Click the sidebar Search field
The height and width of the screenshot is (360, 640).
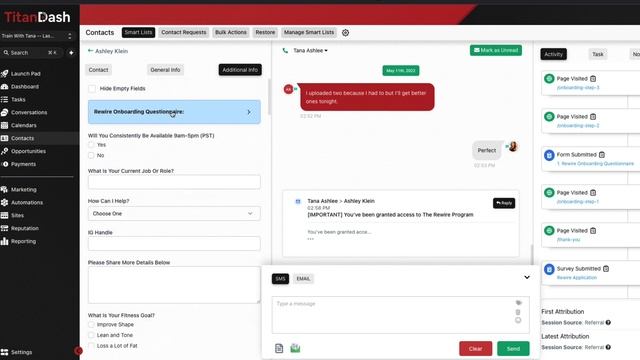point(31,53)
